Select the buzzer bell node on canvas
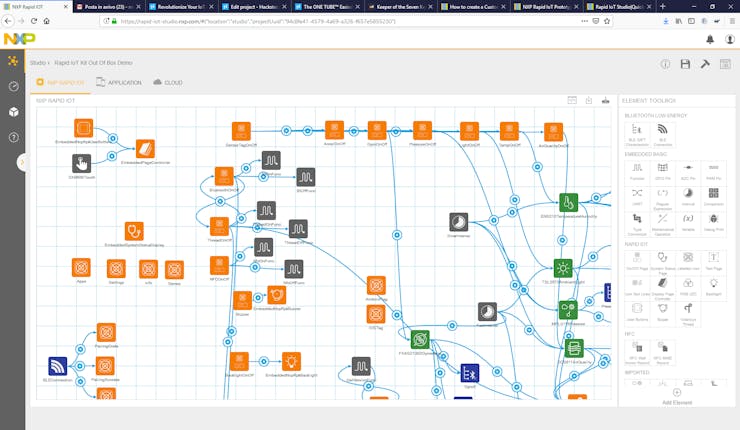The width and height of the screenshot is (740, 430). (x=277, y=295)
